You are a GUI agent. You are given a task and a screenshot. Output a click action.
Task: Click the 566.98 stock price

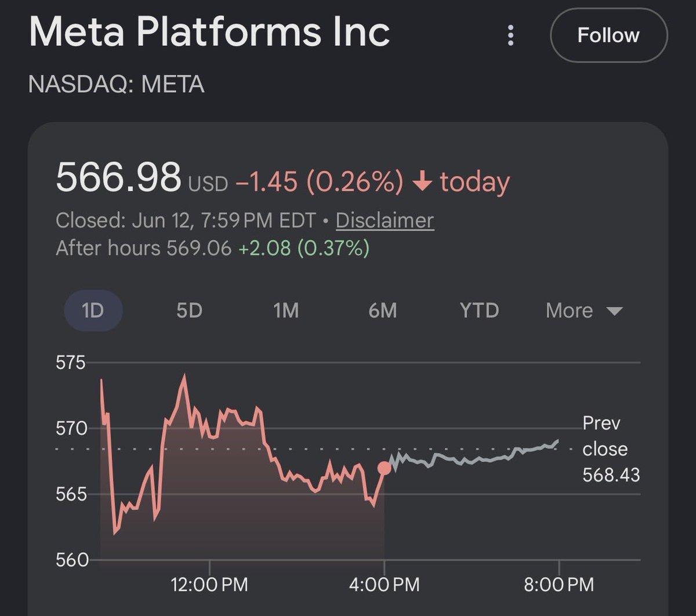119,177
